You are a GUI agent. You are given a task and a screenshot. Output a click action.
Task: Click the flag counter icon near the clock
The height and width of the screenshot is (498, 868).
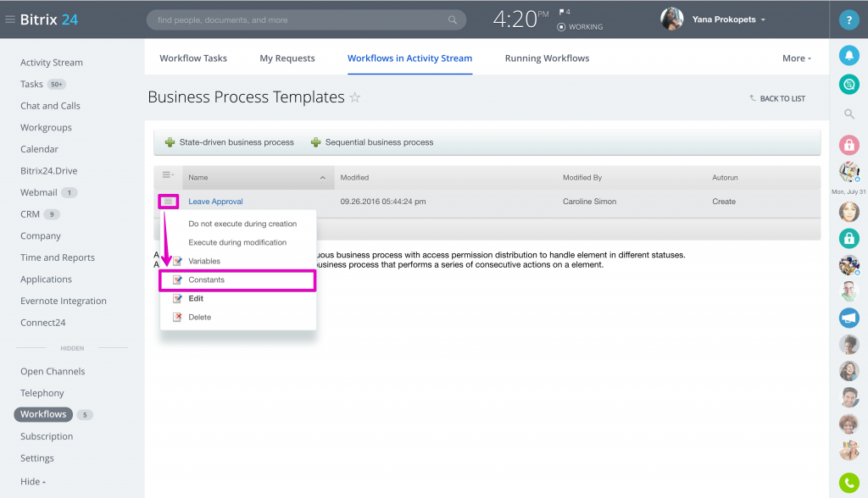coord(564,12)
